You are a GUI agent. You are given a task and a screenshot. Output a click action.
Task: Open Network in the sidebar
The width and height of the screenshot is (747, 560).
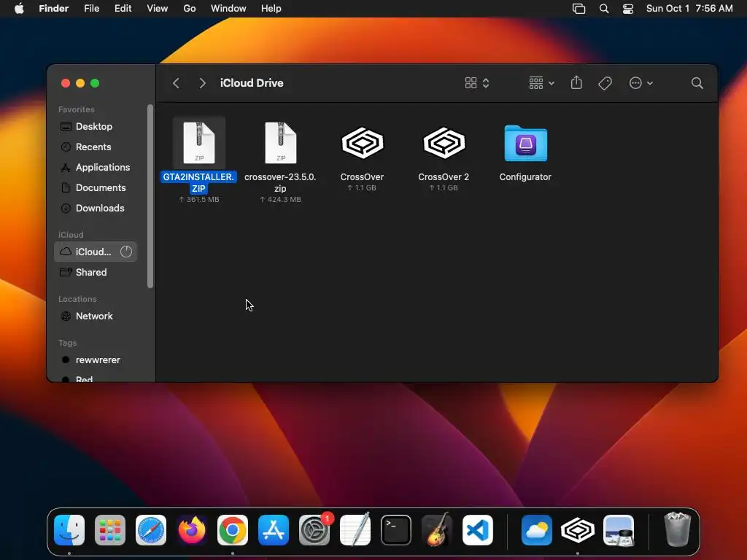click(96, 316)
